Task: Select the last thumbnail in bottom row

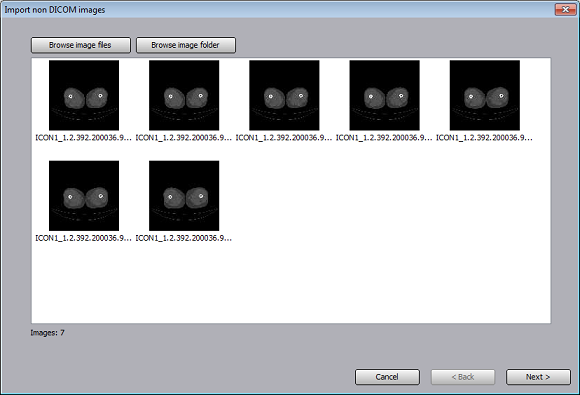Action: (x=184, y=196)
